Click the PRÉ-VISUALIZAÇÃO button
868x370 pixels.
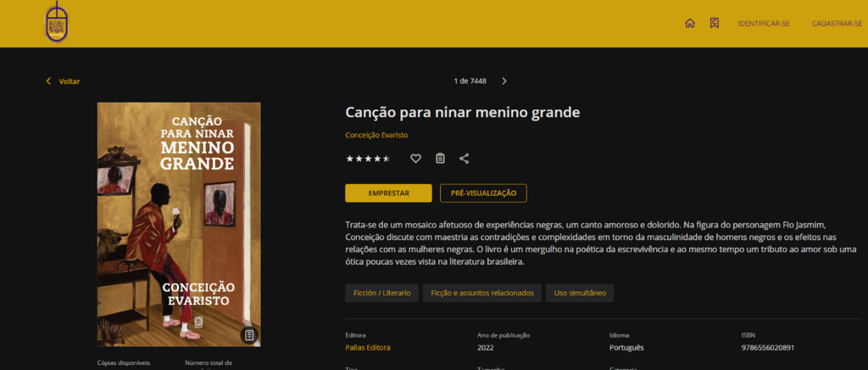click(483, 193)
